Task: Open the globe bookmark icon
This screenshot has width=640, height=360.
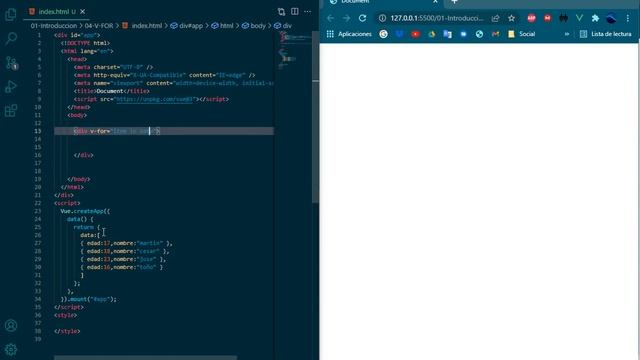Action: [479, 34]
